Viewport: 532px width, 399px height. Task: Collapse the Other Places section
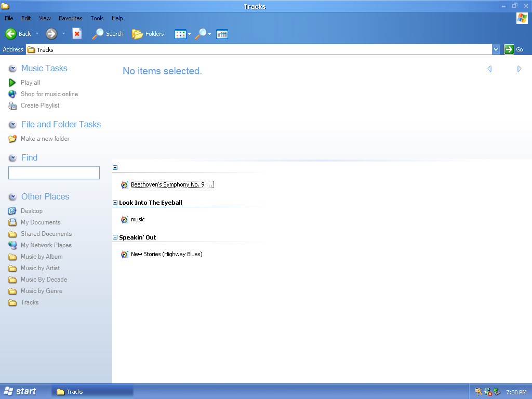coord(12,197)
